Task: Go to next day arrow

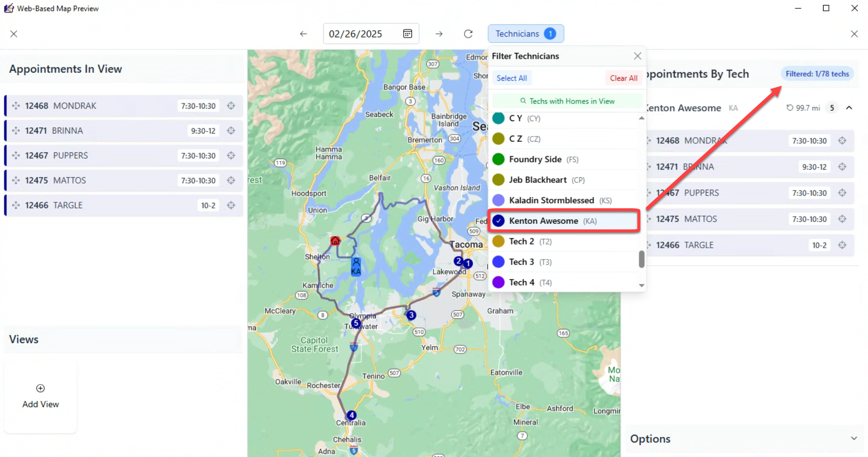Action: click(439, 34)
